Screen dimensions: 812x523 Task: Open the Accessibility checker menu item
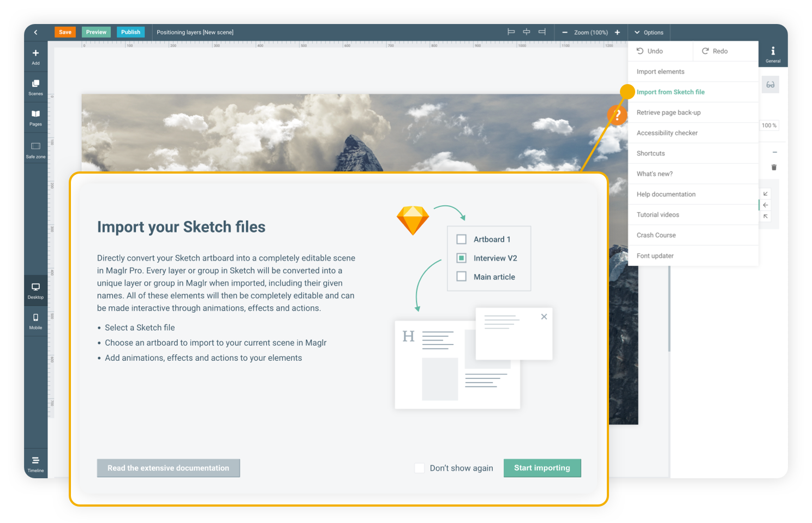pyautogui.click(x=667, y=133)
